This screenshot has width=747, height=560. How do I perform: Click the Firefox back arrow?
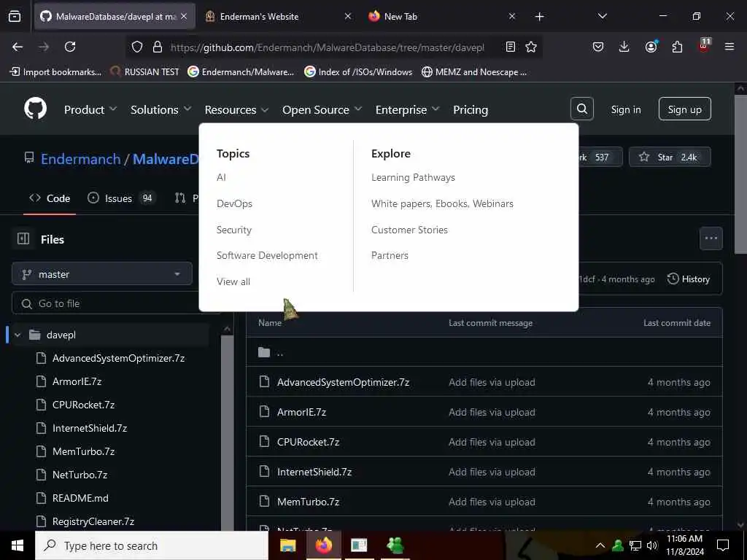pos(18,47)
